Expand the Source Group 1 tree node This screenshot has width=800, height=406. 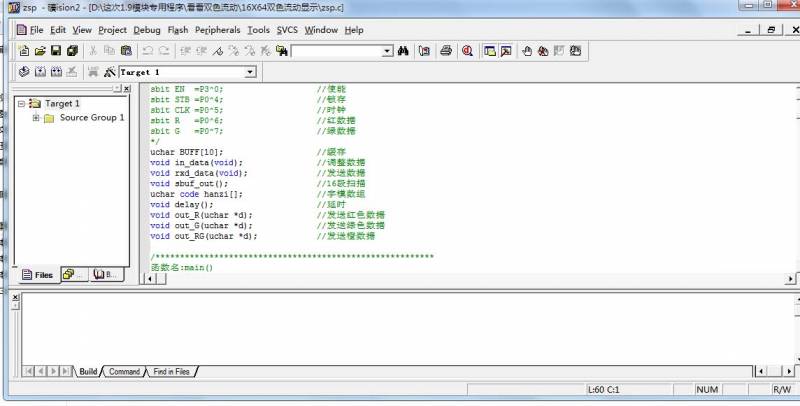[x=36, y=118]
